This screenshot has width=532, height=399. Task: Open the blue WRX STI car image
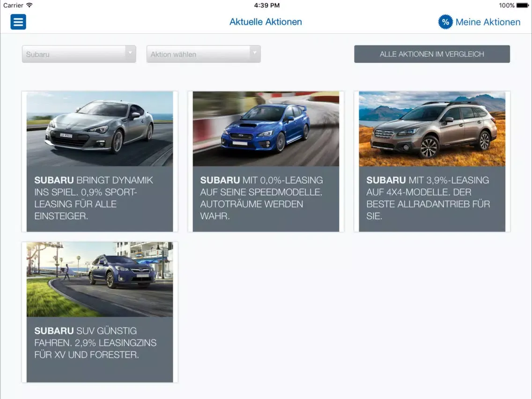(x=266, y=129)
